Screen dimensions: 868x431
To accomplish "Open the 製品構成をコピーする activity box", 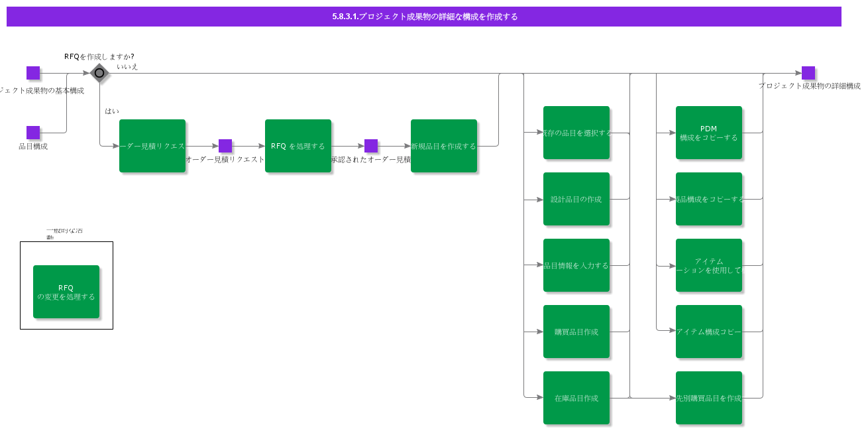I will [709, 199].
